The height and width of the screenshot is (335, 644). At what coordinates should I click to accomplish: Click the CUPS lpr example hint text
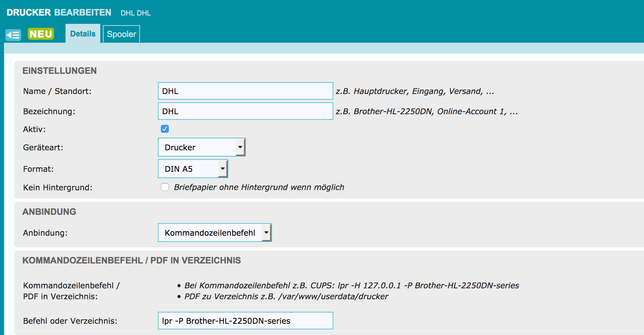(351, 285)
